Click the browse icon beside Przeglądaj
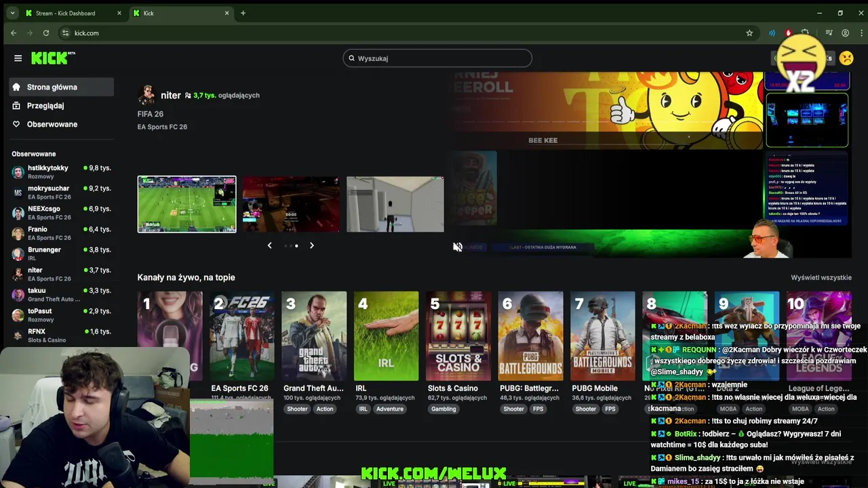This screenshot has height=488, width=868. tap(16, 106)
